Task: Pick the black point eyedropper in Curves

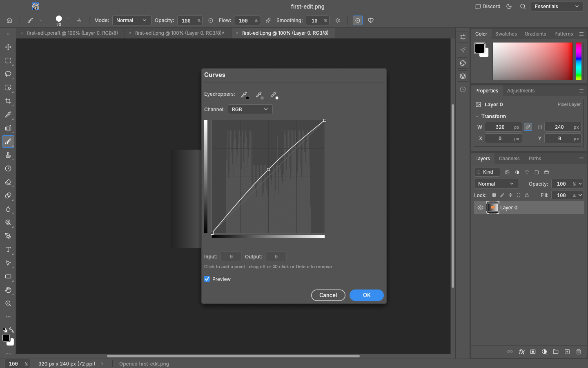Action: (244, 95)
